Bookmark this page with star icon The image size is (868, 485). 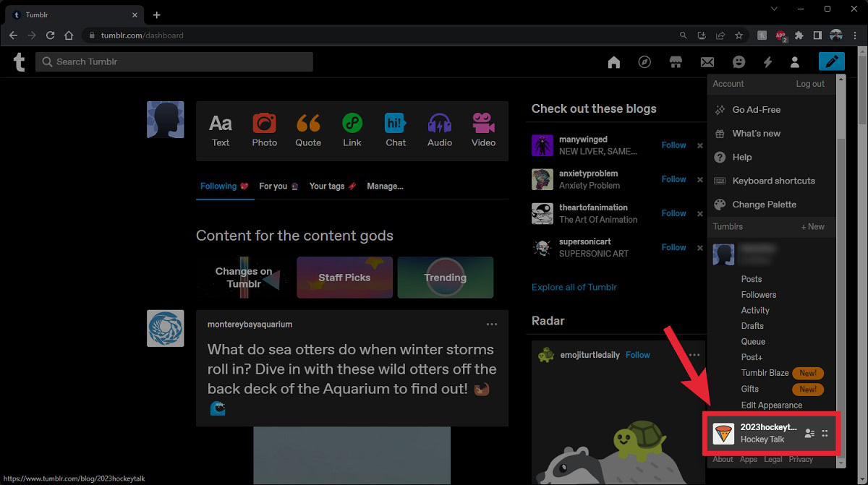click(739, 35)
